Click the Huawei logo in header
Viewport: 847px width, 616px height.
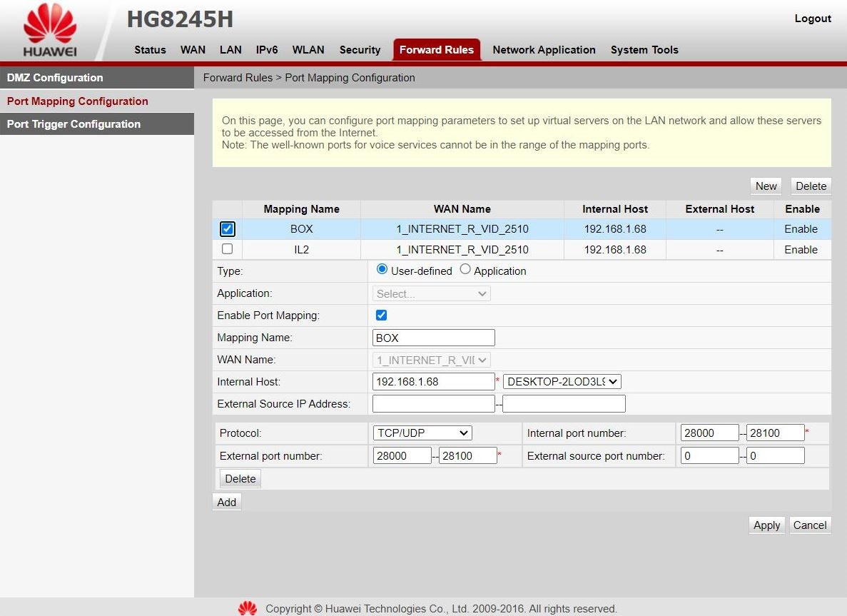click(x=49, y=31)
